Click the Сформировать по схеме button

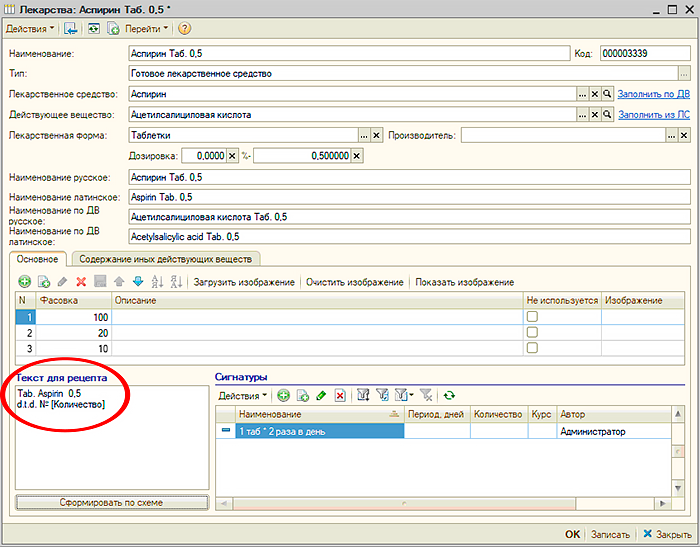coord(111,502)
